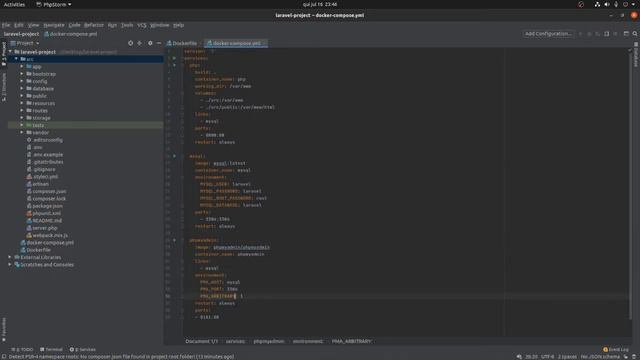
Task: Expand the vendor folder
Action: click(22, 133)
